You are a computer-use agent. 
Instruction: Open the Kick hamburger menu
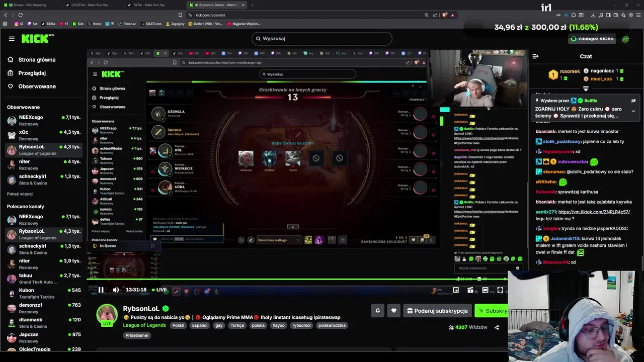pyautogui.click(x=12, y=39)
